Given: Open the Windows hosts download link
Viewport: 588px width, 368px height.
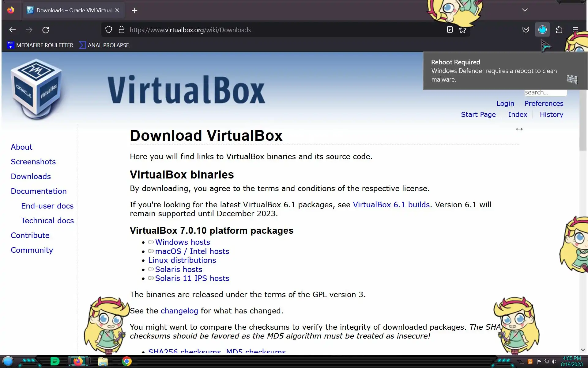Looking at the screenshot, I should click(x=183, y=242).
